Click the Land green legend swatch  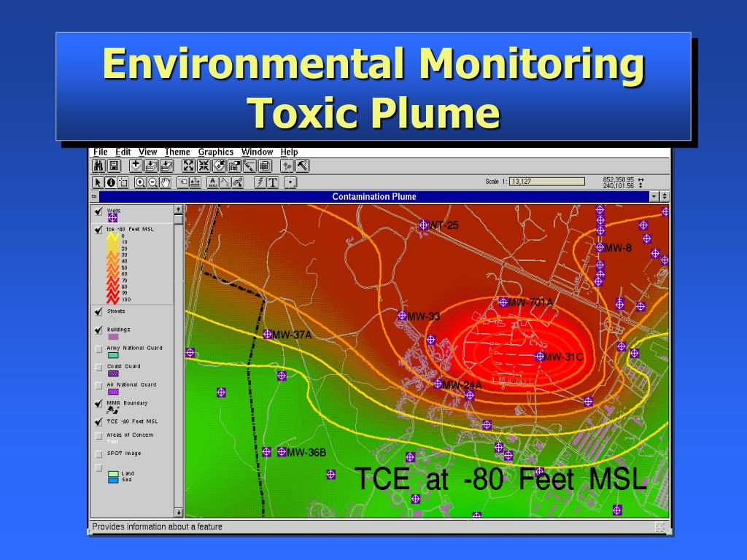coord(113,474)
